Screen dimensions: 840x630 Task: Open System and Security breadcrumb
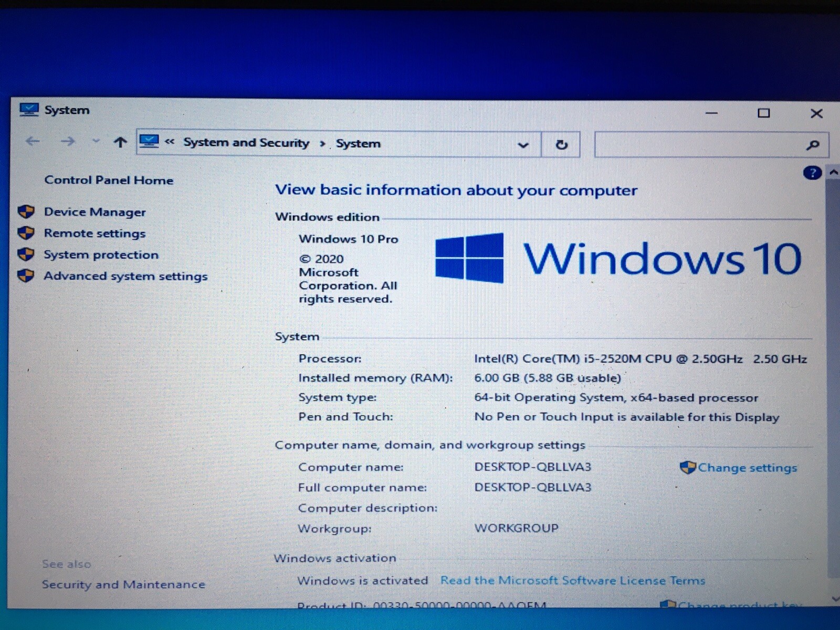point(246,143)
